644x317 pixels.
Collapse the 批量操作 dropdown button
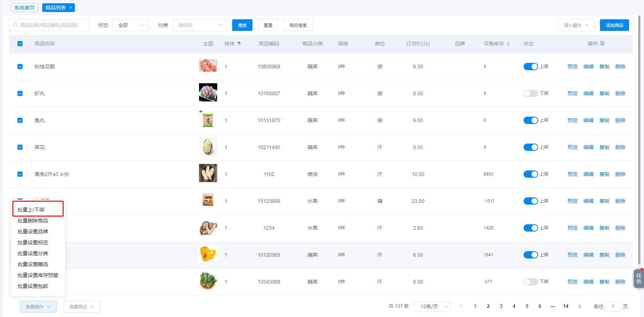coord(38,306)
